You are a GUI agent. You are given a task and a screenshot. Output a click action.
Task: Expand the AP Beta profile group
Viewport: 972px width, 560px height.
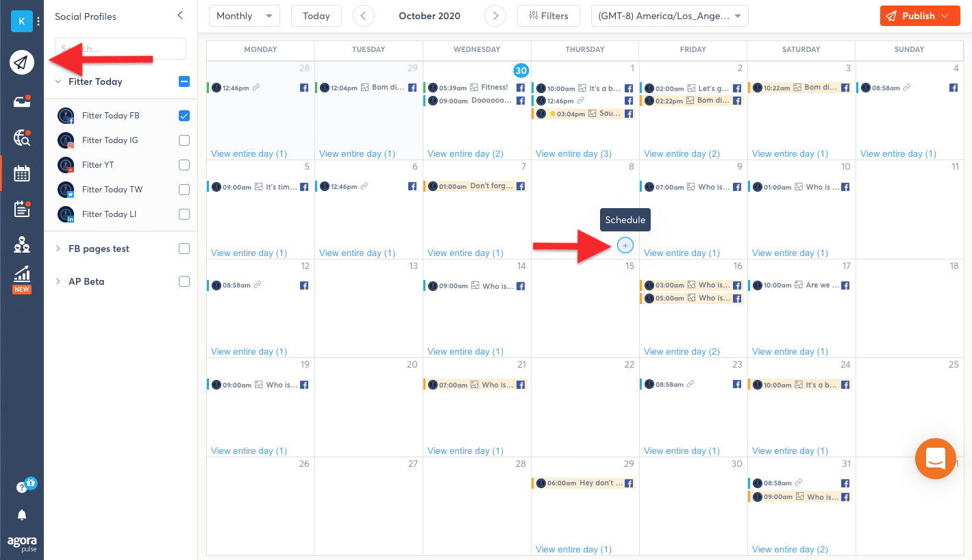point(58,281)
